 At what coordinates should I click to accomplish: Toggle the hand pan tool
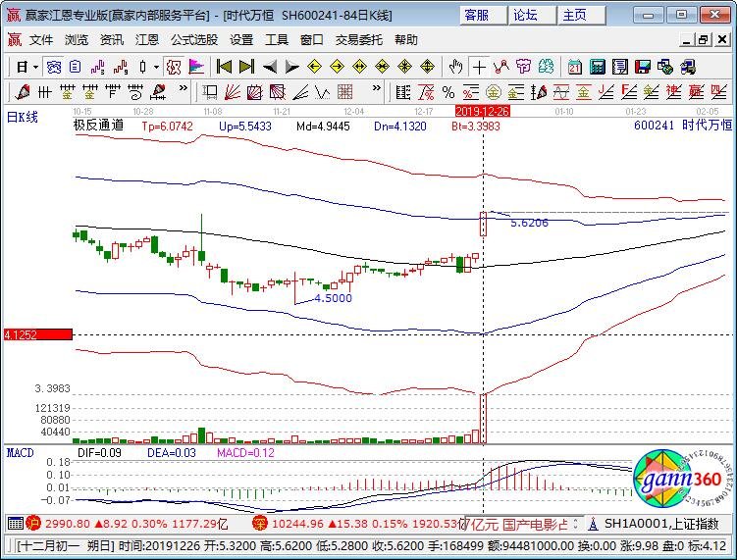455,67
